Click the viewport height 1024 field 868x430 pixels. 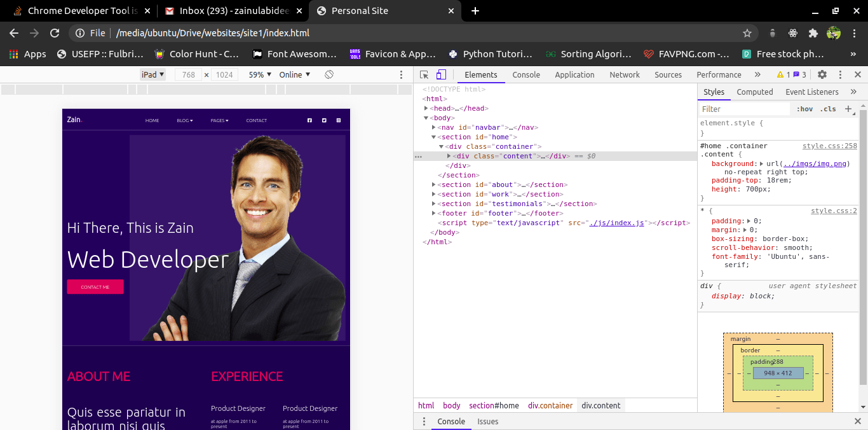point(224,74)
